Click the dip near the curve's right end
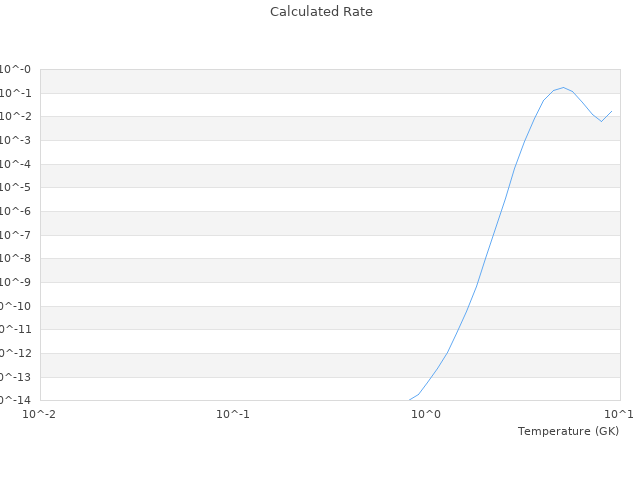Viewport: 640px width, 480px height. tap(601, 121)
